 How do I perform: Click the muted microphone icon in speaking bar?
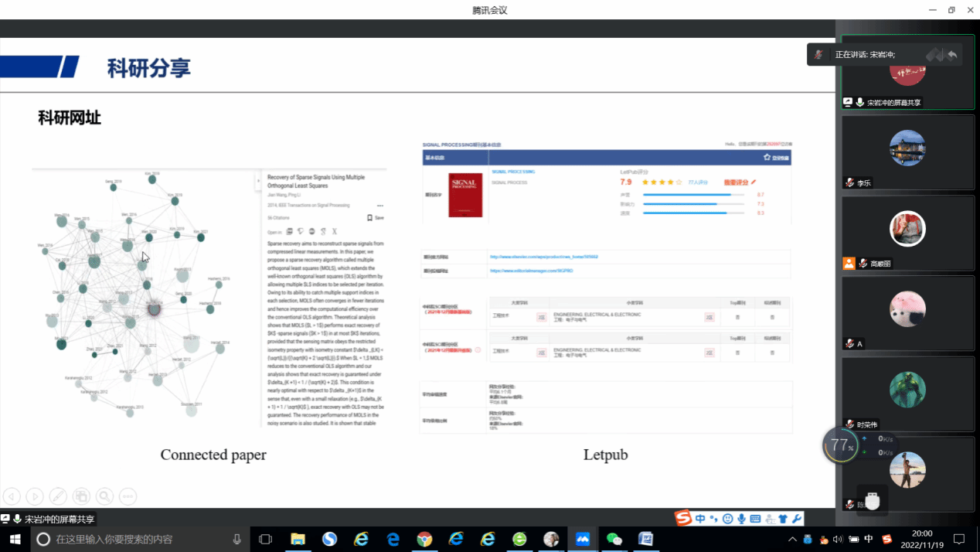(818, 54)
